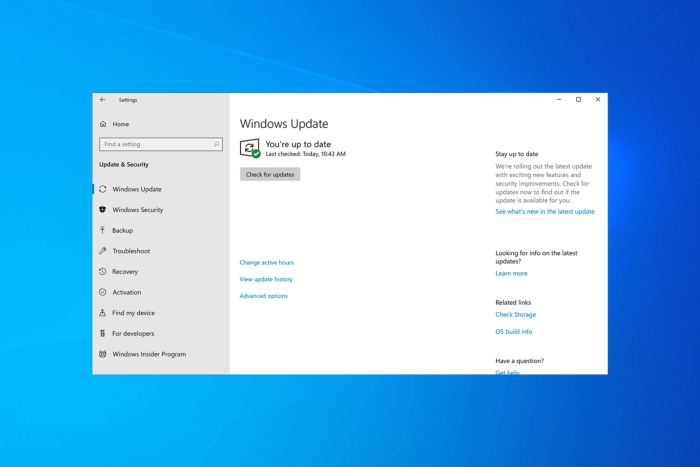The width and height of the screenshot is (700, 467).
Task: Click the Learn more link
Action: pos(511,273)
